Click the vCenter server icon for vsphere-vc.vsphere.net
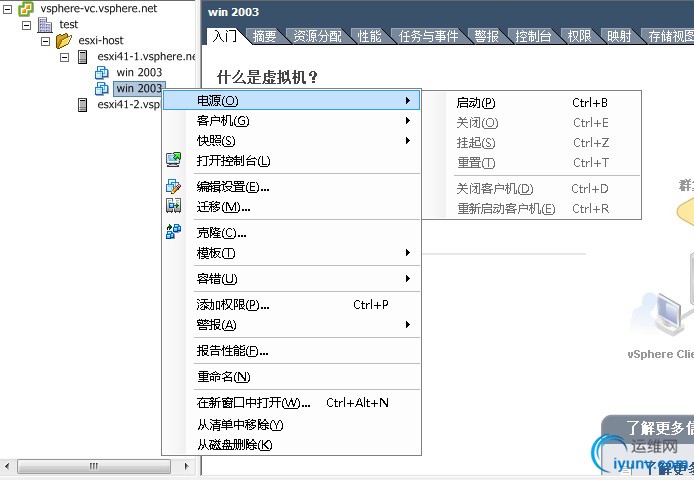 point(26,8)
